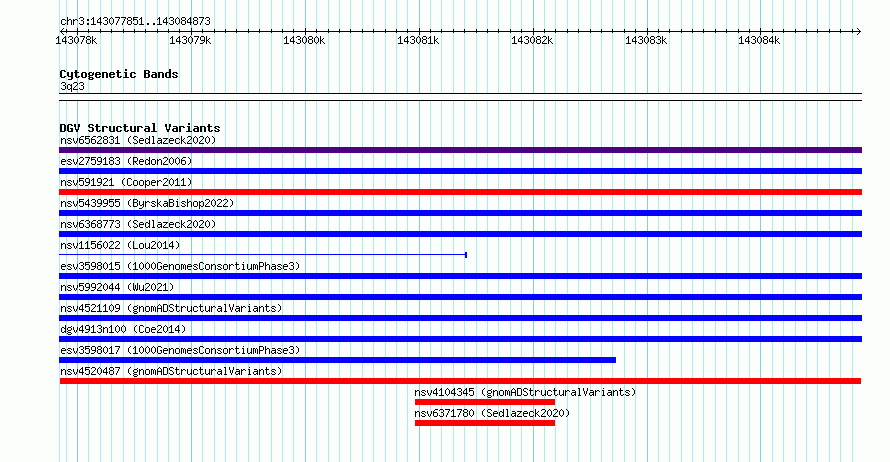This screenshot has height=462, width=890.
Task: Click the 143083k ruler label
Action: coord(646,41)
